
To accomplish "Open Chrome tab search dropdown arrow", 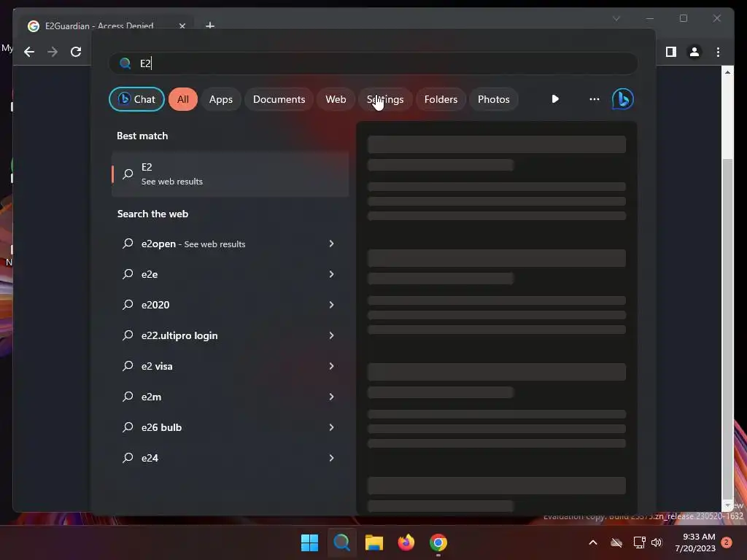I will (616, 18).
